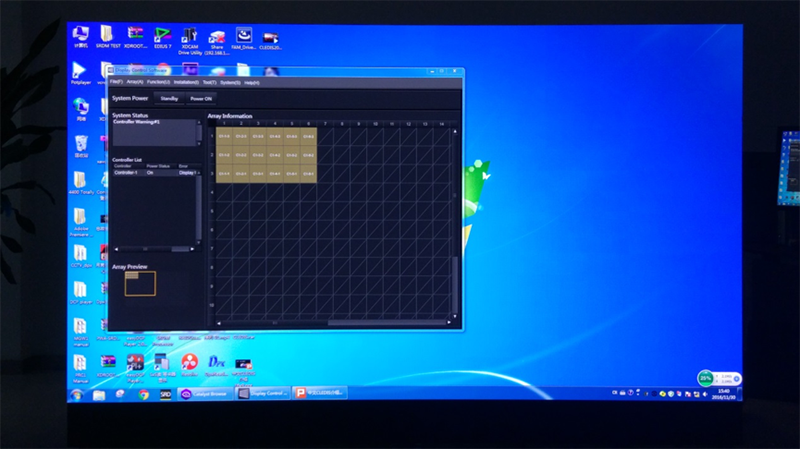Screen dimensions: 800x449
Task: Open the System menu
Action: click(229, 82)
